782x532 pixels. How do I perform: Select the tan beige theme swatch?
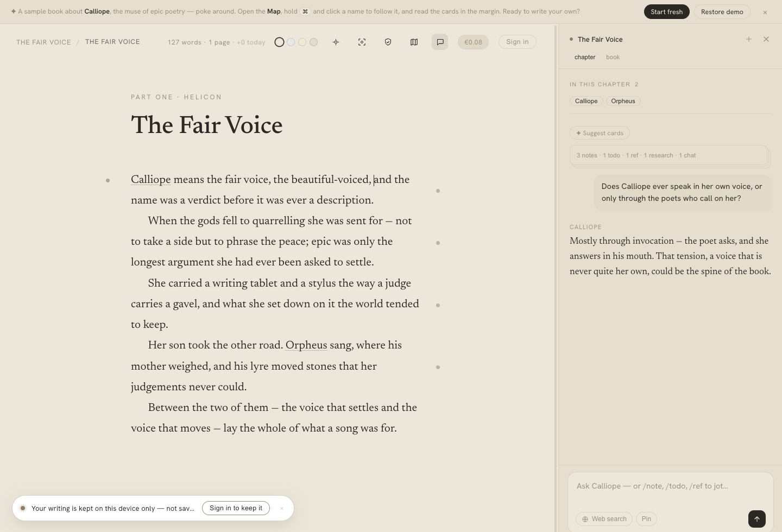click(x=314, y=42)
